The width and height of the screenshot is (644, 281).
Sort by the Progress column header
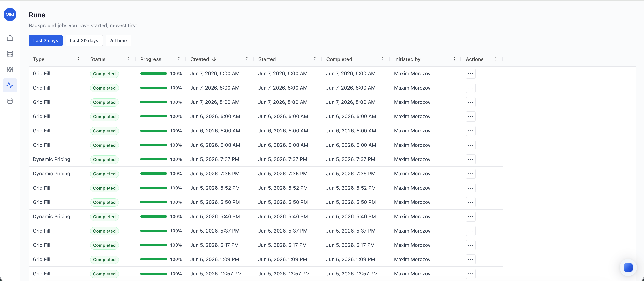click(150, 59)
